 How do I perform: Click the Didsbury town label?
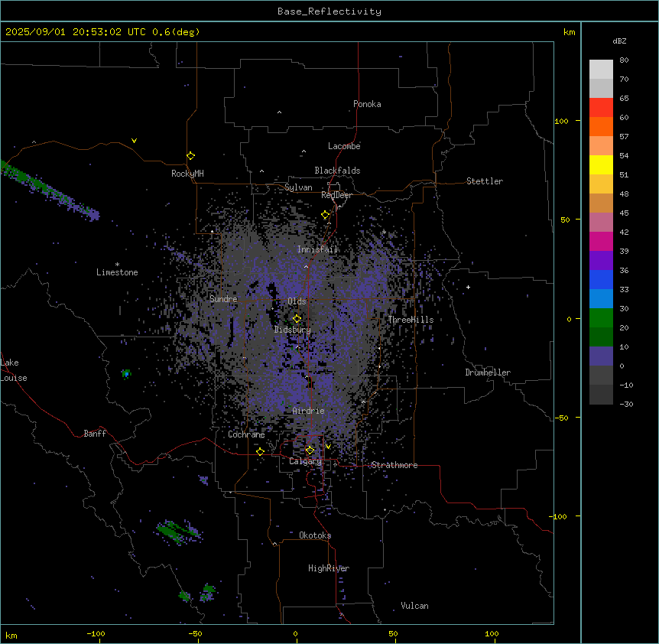pos(293,330)
